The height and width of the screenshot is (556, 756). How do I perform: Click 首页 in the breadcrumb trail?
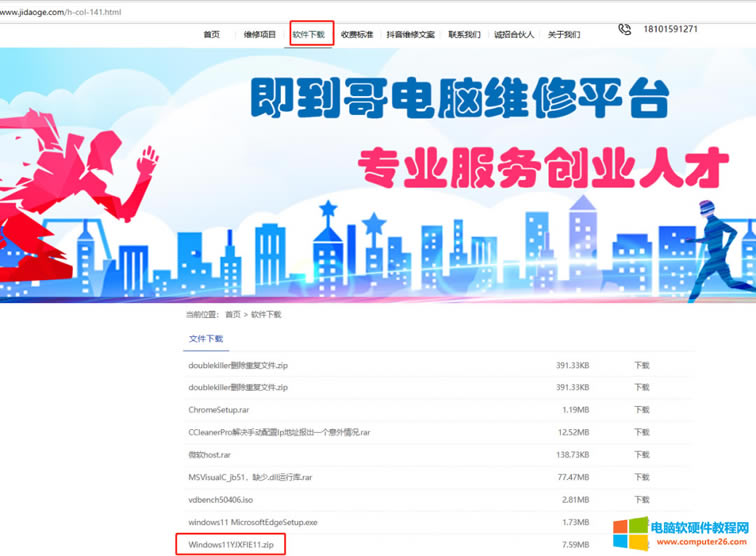[233, 314]
